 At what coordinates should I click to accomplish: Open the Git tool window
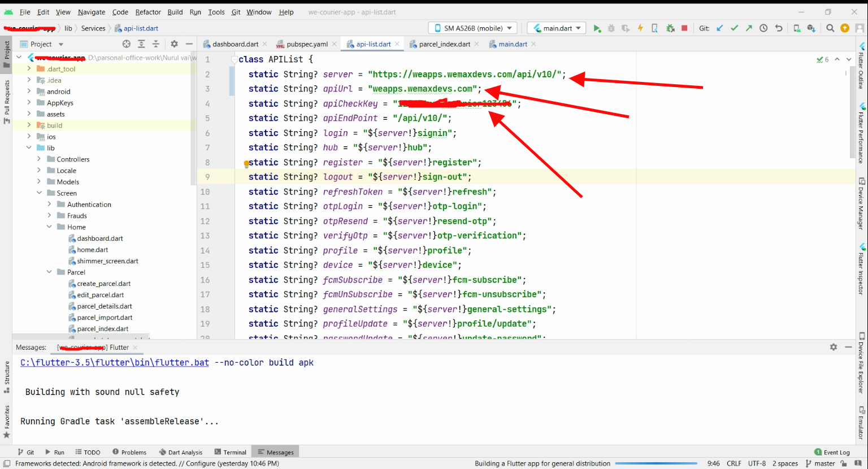click(26, 452)
